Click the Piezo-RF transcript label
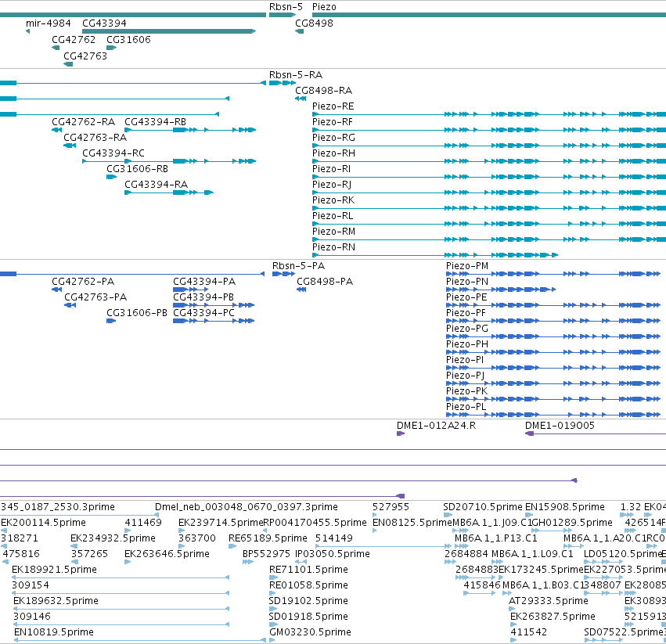This screenshot has width=666, height=644. [333, 122]
